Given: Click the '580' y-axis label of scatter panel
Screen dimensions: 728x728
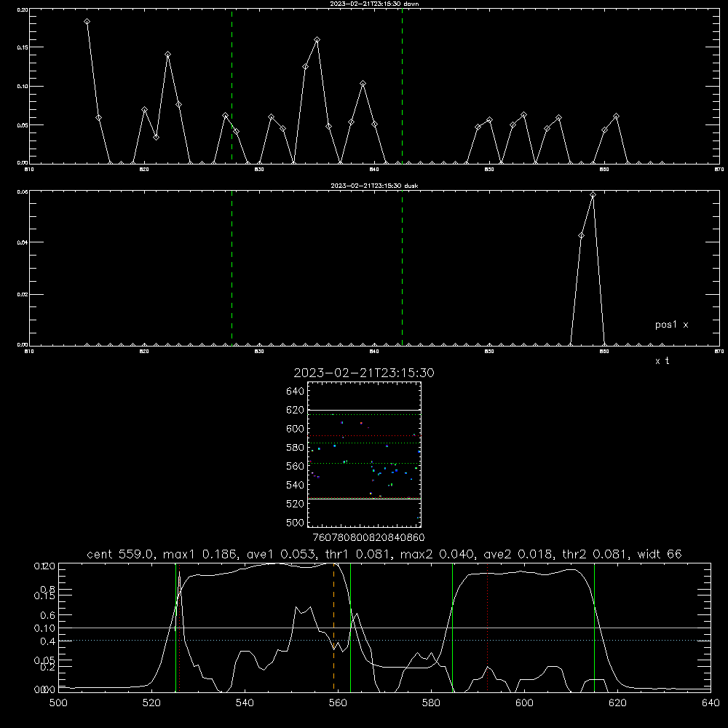Looking at the screenshot, I should click(296, 448).
